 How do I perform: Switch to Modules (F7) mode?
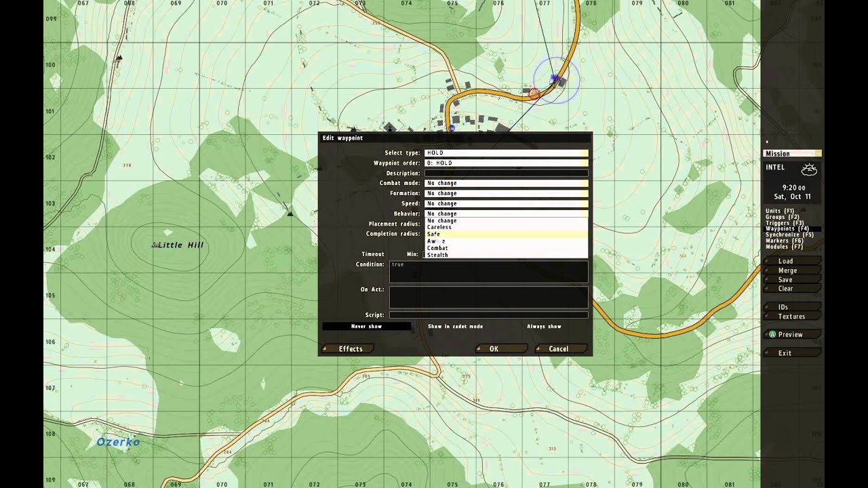[x=784, y=247]
